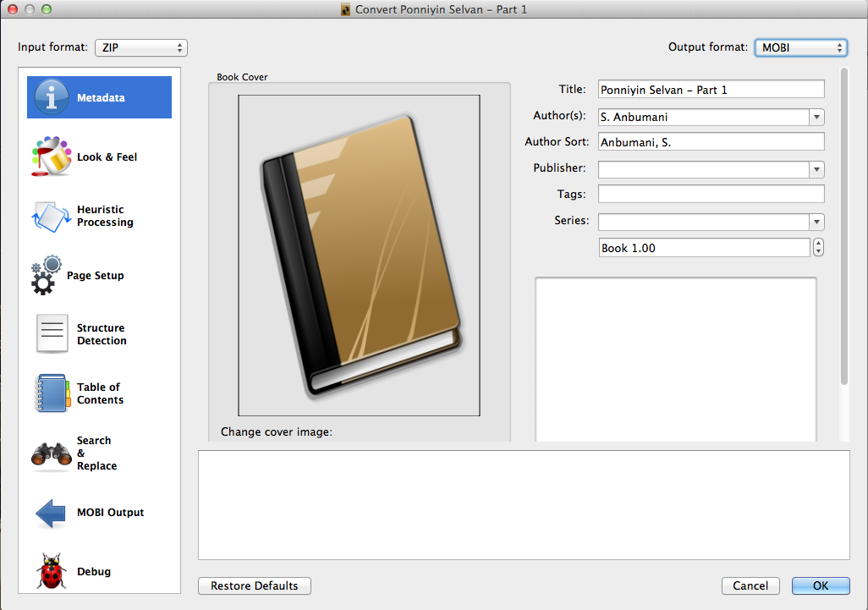Select the Metadata info icon

[52, 97]
